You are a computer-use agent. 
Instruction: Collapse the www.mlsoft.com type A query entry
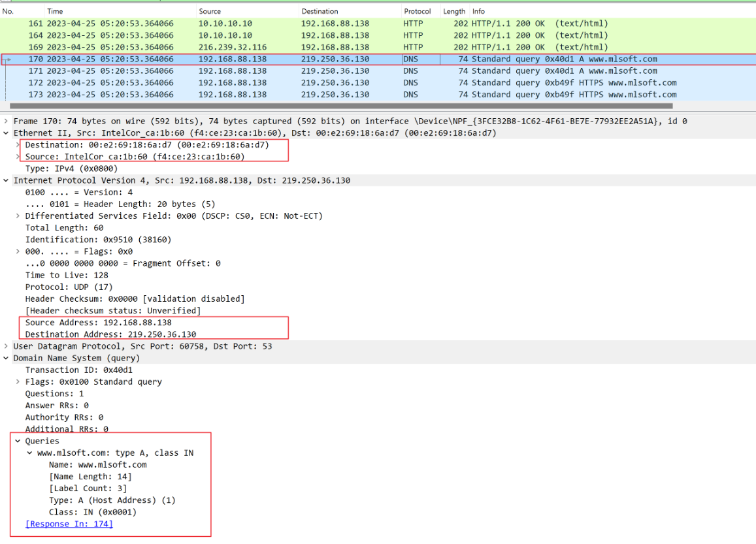coord(29,453)
